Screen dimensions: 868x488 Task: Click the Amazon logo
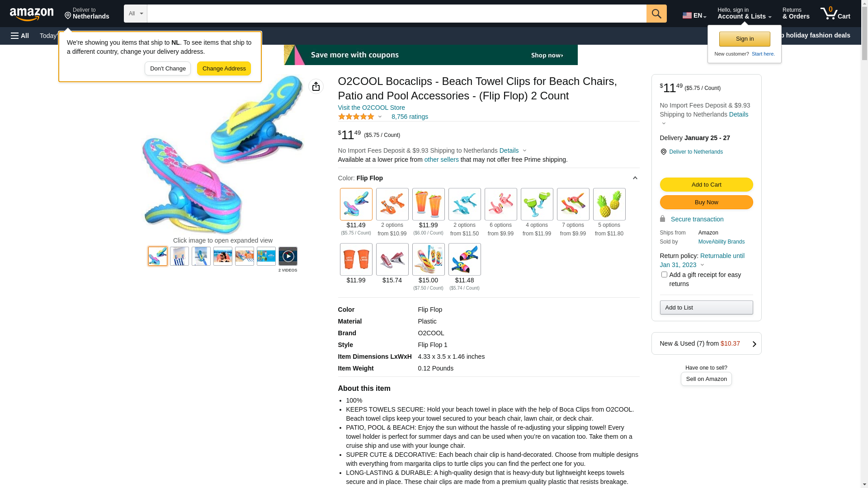pos(32,14)
